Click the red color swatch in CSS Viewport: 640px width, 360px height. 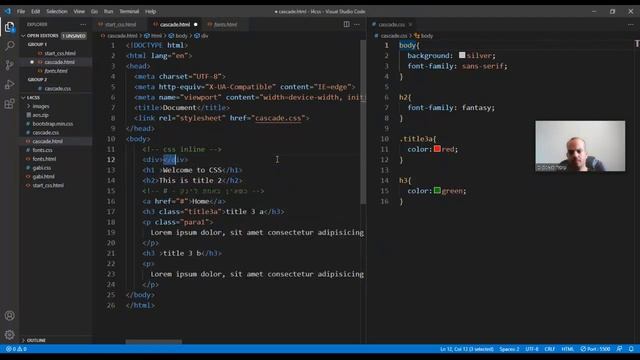pyautogui.click(x=437, y=149)
